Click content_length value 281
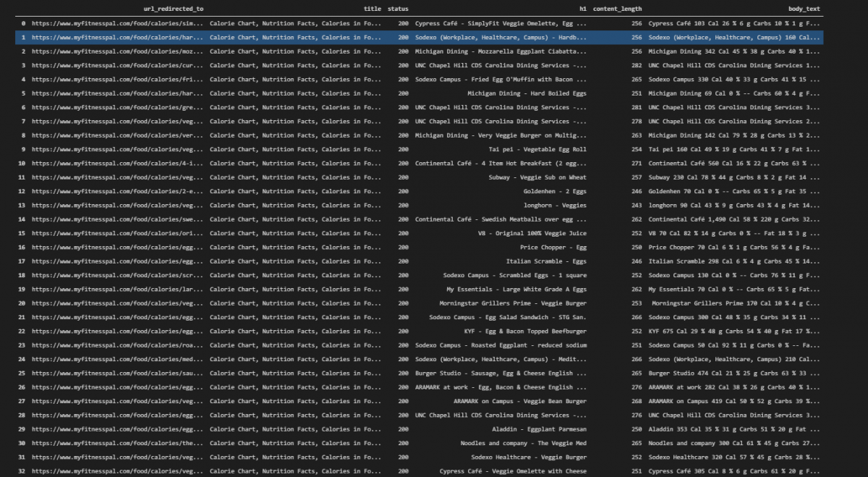 pos(637,107)
